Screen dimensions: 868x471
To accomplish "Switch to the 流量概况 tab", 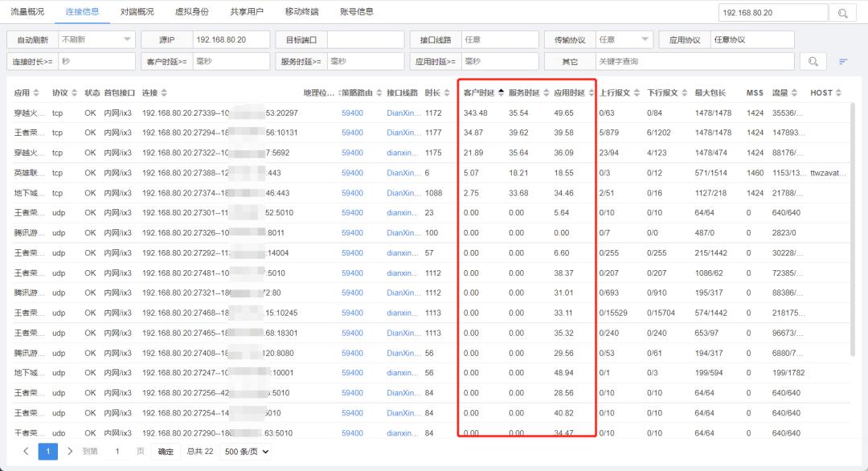I will coord(28,12).
